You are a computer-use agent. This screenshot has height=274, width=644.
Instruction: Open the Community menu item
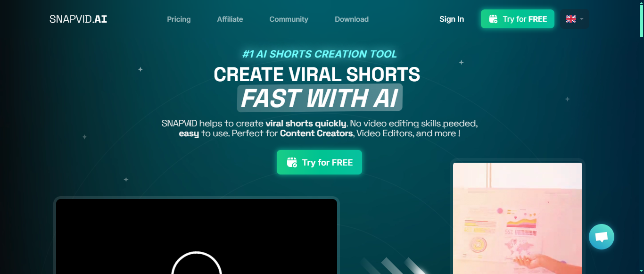289,19
